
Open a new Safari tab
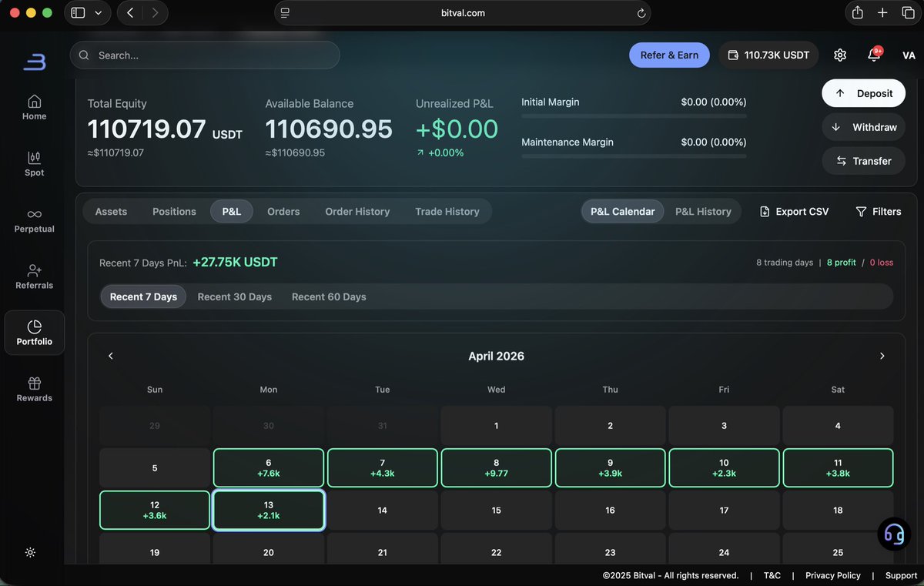click(x=883, y=12)
